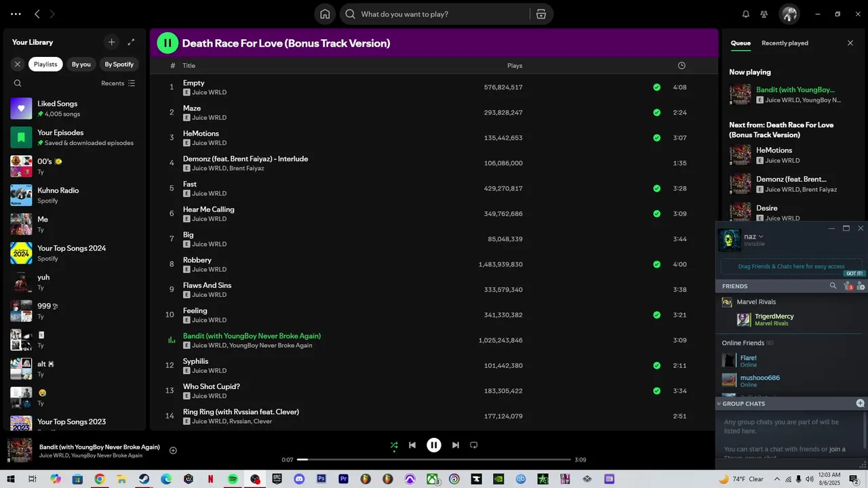Pause the album using the green header button
Viewport: 868px width, 488px height.
pyautogui.click(x=167, y=43)
